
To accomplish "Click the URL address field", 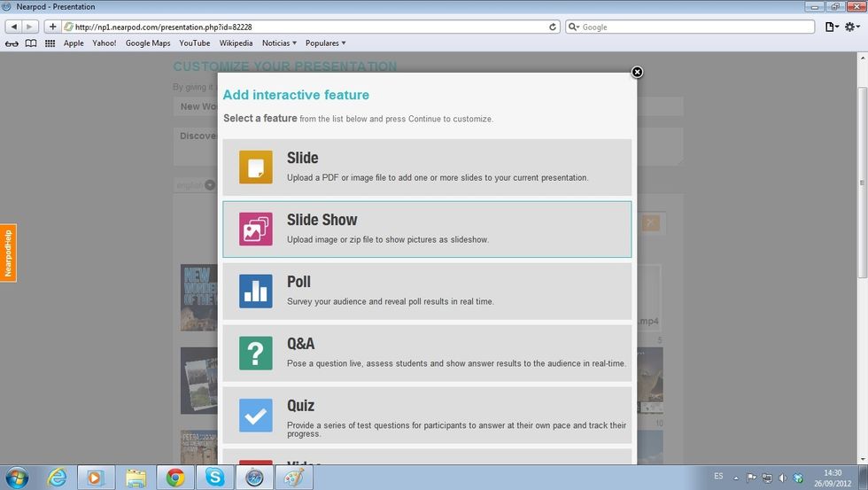I will coord(310,27).
